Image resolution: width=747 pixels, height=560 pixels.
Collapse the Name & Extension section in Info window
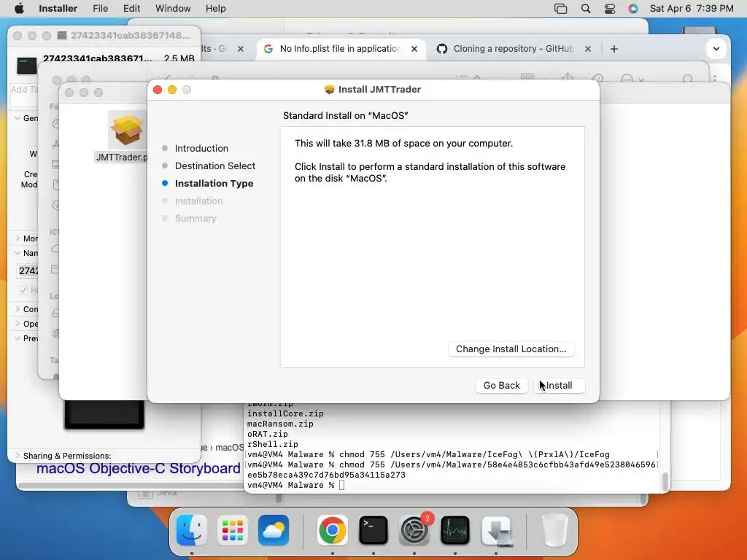[18, 253]
